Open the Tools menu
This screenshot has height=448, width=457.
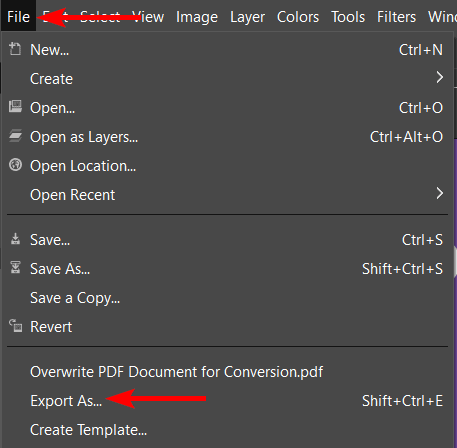pyautogui.click(x=348, y=17)
